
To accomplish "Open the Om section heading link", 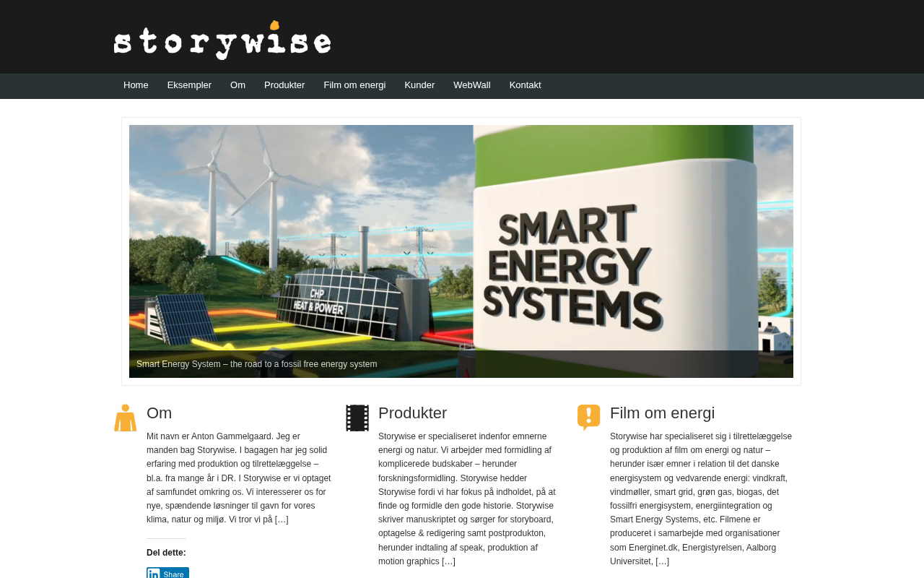I will pyautogui.click(x=160, y=413).
